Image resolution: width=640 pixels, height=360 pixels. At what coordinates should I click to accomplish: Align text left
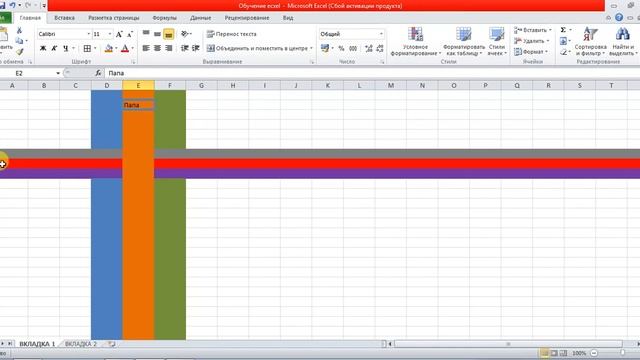tap(146, 48)
